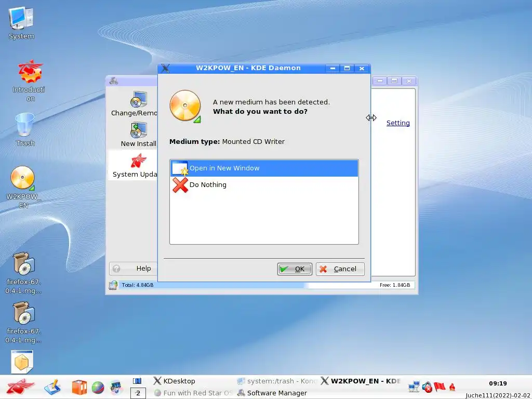
Task: Open the W2KPOW_EN disc desktop icon
Action: pos(23,187)
